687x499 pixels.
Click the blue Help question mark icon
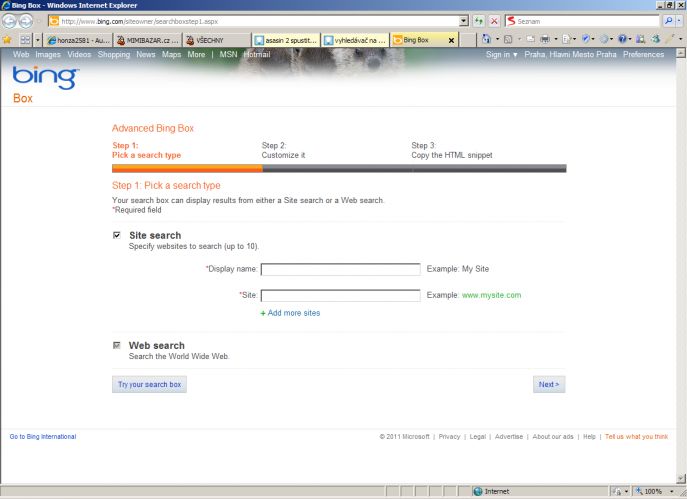623,39
